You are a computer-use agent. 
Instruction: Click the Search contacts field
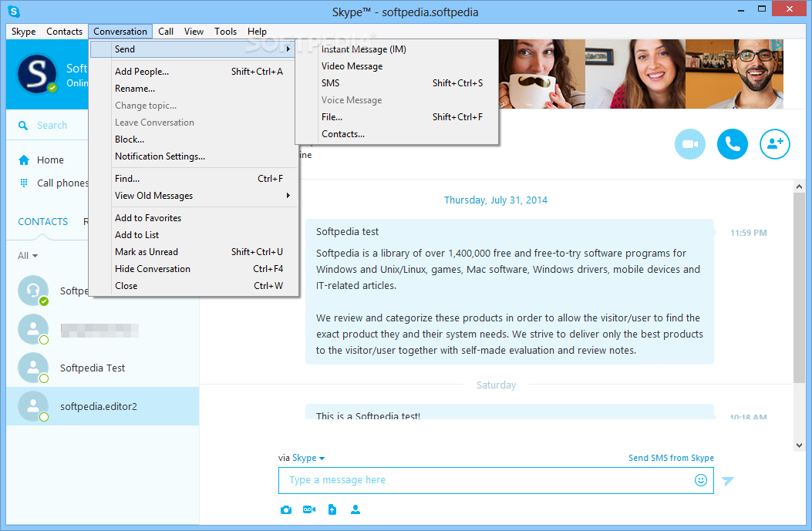tap(52, 126)
